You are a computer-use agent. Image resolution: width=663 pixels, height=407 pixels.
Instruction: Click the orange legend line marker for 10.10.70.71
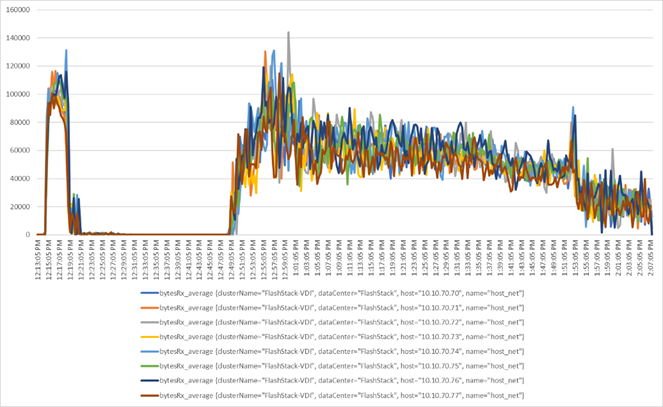coord(150,308)
